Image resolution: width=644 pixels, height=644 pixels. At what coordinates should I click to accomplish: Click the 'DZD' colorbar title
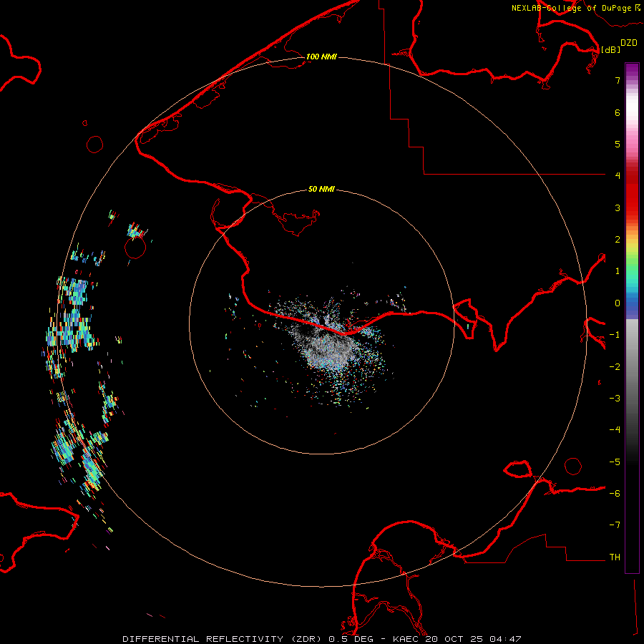(x=629, y=43)
